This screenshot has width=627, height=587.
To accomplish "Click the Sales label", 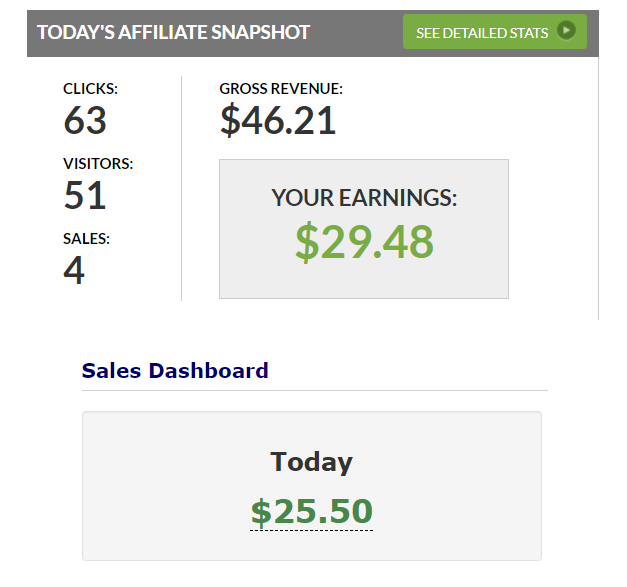I will tap(86, 239).
